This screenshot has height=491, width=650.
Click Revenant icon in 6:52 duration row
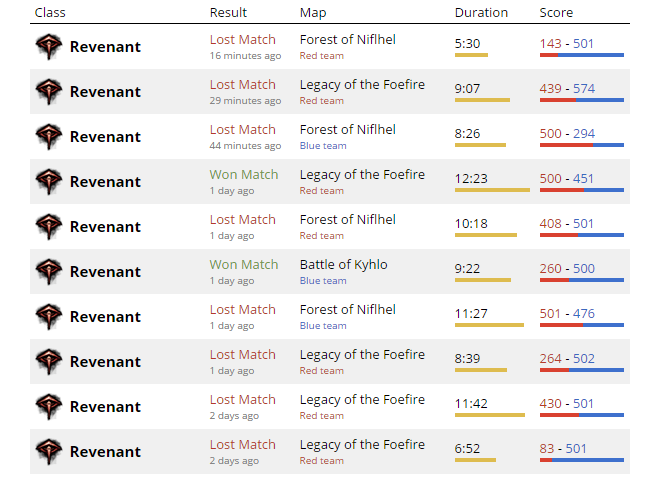(x=49, y=452)
